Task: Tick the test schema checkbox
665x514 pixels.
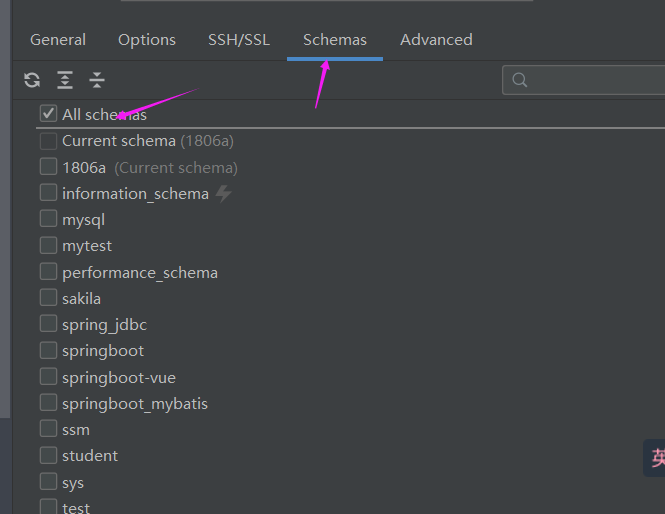Action: pos(48,507)
